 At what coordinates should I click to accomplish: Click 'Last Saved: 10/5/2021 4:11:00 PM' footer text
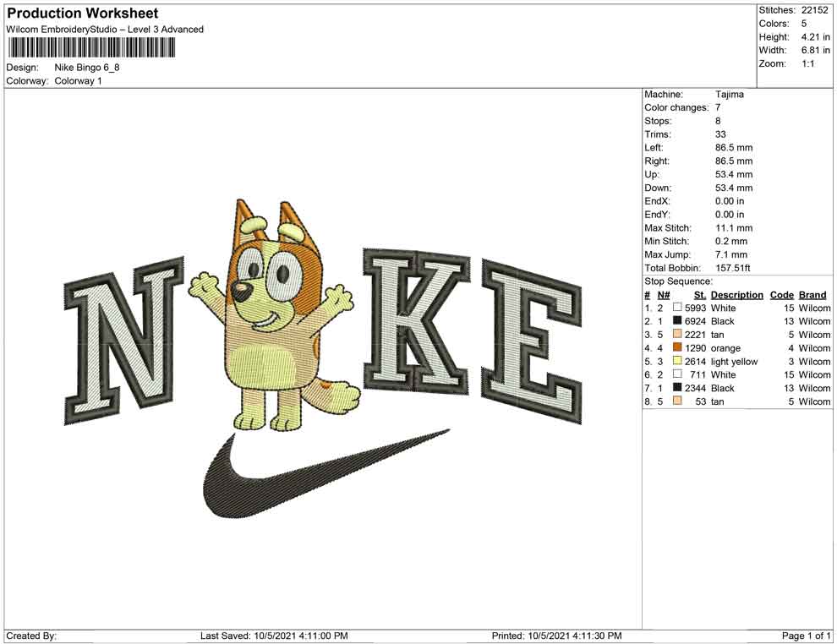coord(275,636)
